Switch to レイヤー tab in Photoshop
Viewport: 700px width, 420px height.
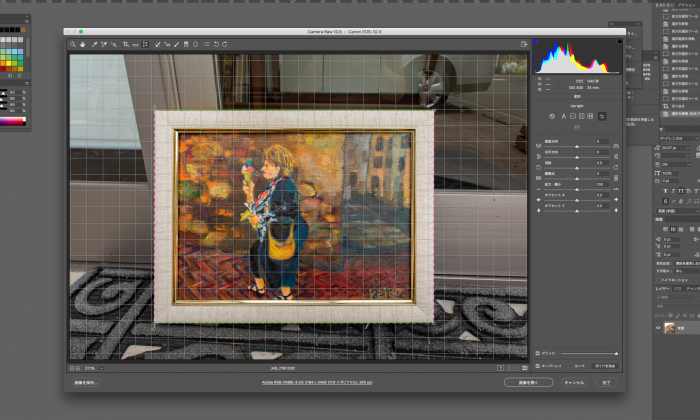click(x=662, y=289)
